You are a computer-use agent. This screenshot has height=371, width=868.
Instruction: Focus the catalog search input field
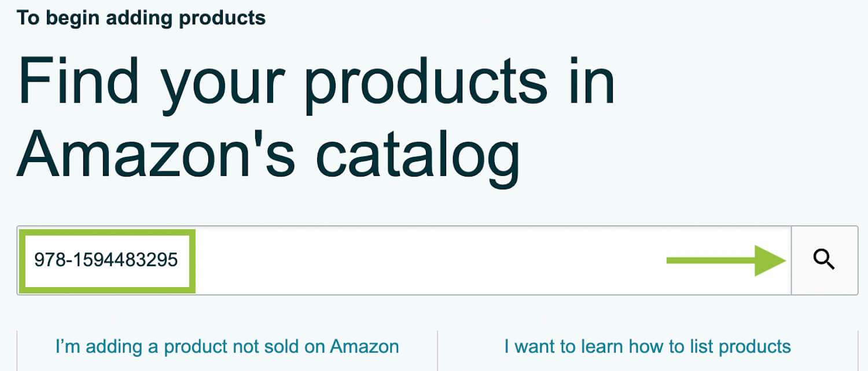click(404, 260)
